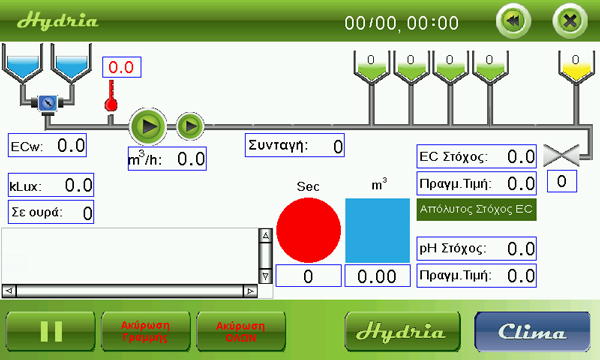This screenshot has height=360, width=600.
Task: Click the Ακύρωση Γραμμής button
Action: 145,331
